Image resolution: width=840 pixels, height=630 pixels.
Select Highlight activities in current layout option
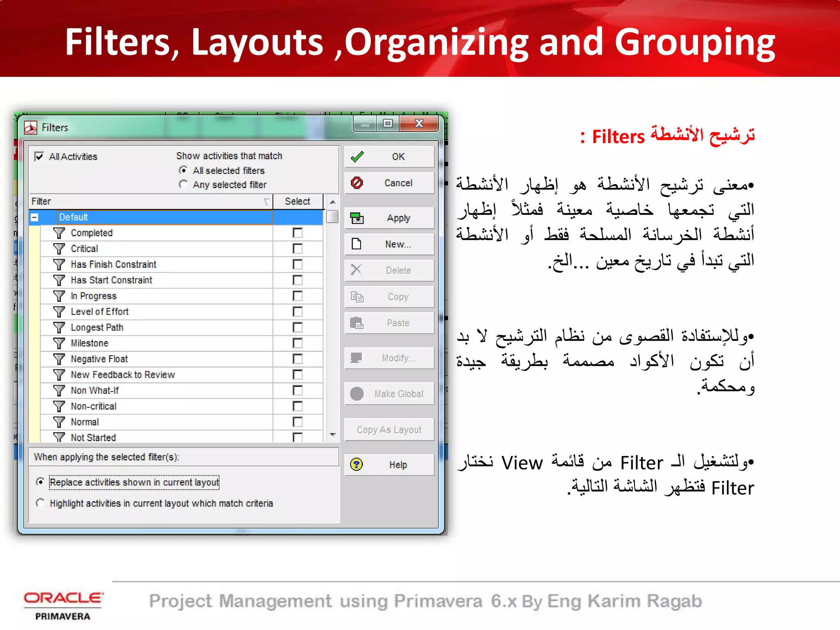pyautogui.click(x=40, y=503)
